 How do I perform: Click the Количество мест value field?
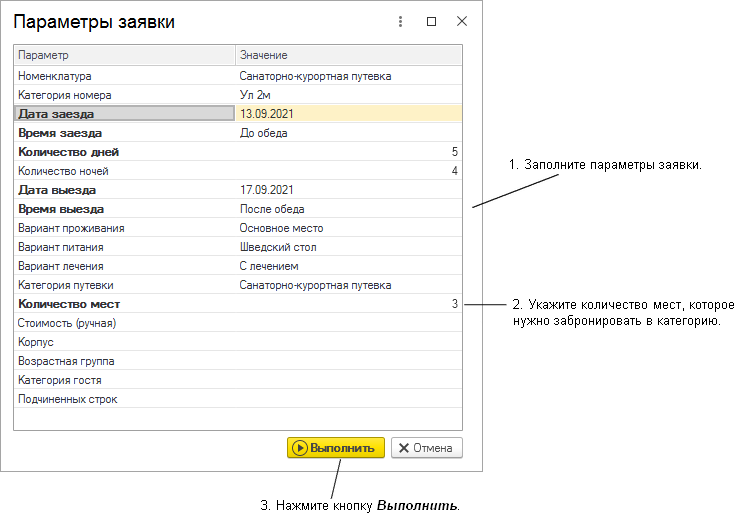pos(348,304)
